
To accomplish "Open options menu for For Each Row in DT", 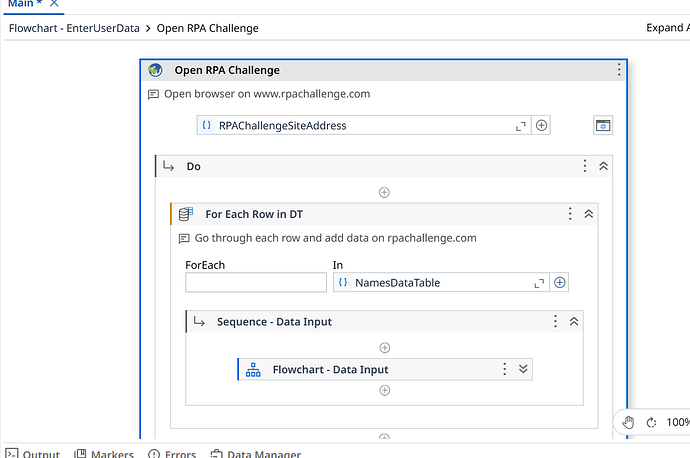I will 570,214.
